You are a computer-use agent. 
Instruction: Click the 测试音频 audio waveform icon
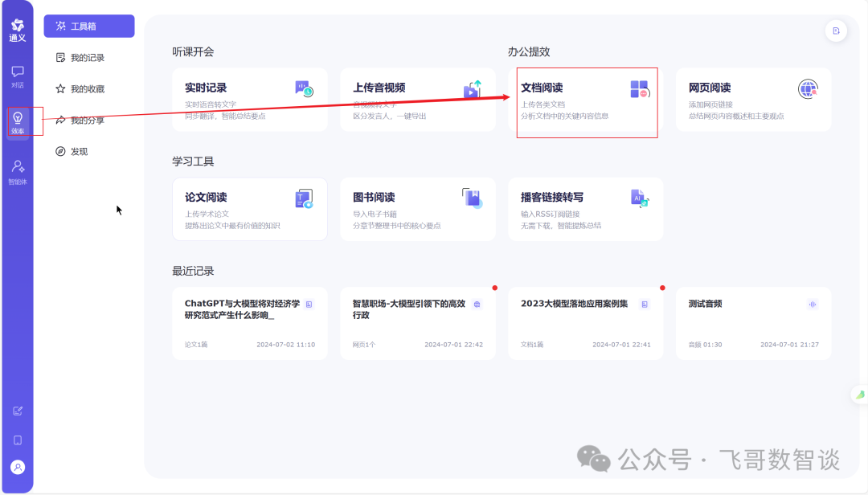pyautogui.click(x=813, y=304)
